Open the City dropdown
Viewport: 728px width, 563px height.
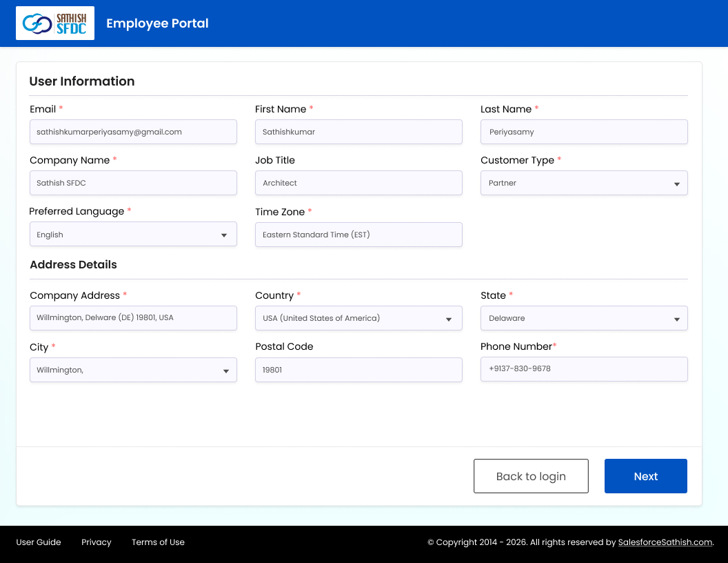133,370
